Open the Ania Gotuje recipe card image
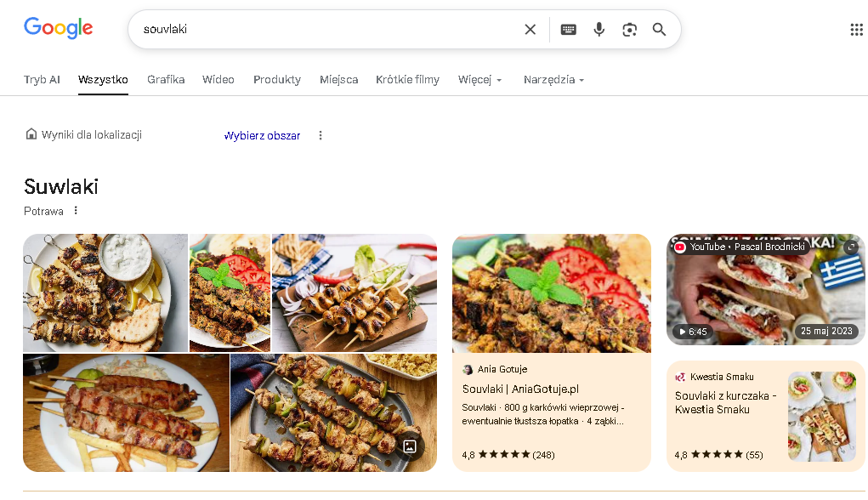Screen dimensions: 868x500 (x=552, y=293)
